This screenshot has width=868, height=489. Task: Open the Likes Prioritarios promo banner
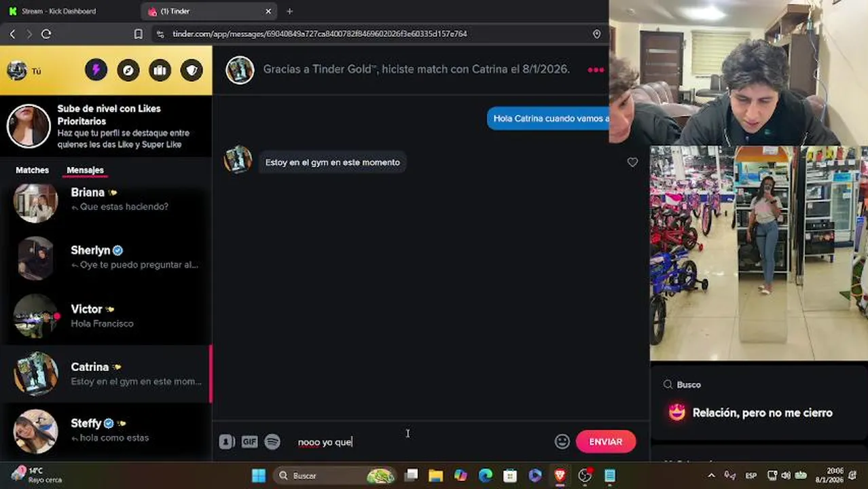tap(106, 126)
